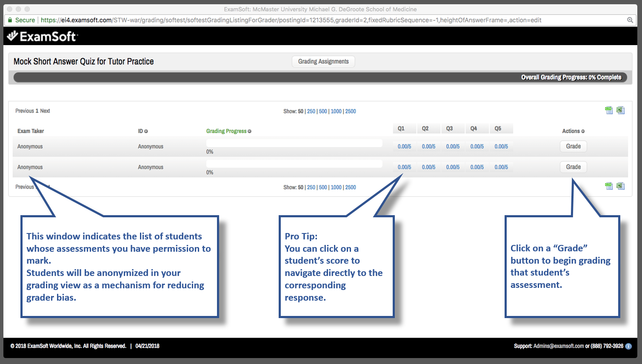Click Previous in the top pagination
The width and height of the screenshot is (642, 364).
pyautogui.click(x=25, y=111)
